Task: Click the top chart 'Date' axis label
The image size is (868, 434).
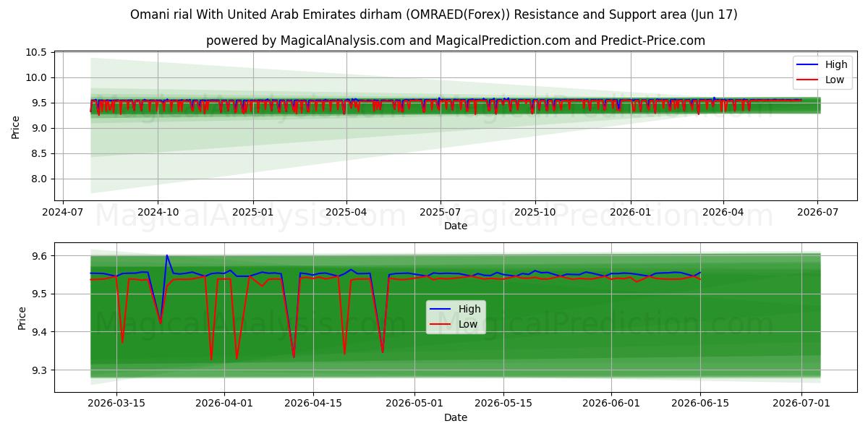Action: [x=456, y=226]
